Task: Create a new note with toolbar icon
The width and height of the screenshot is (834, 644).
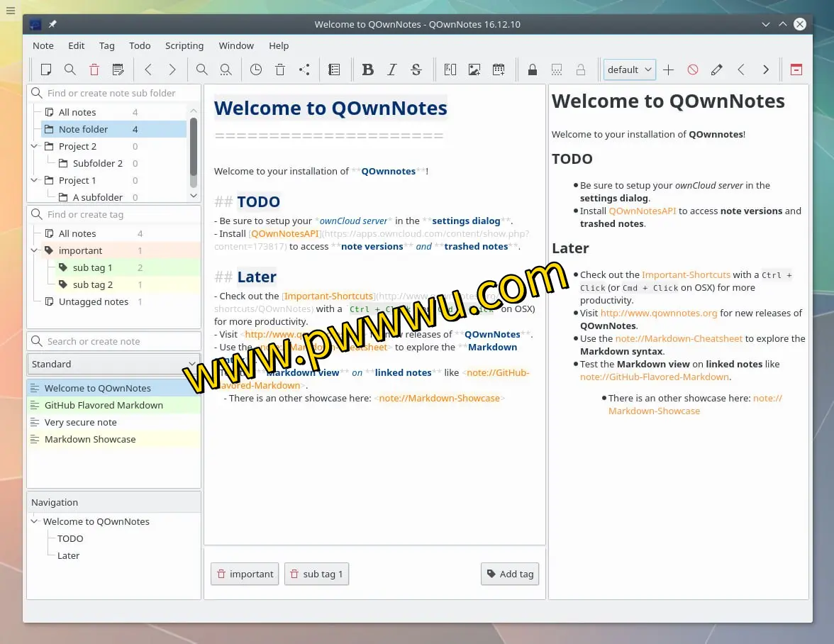Action: click(x=46, y=70)
